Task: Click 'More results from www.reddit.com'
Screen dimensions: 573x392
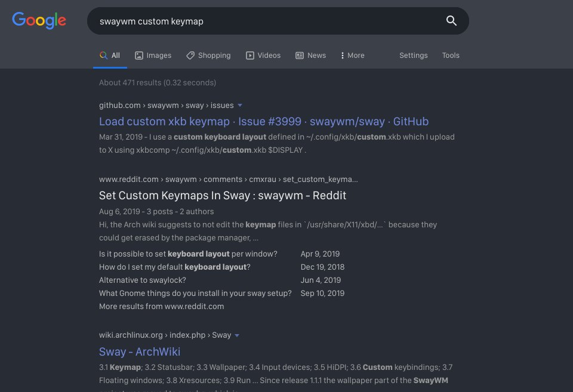Action: tap(162, 307)
